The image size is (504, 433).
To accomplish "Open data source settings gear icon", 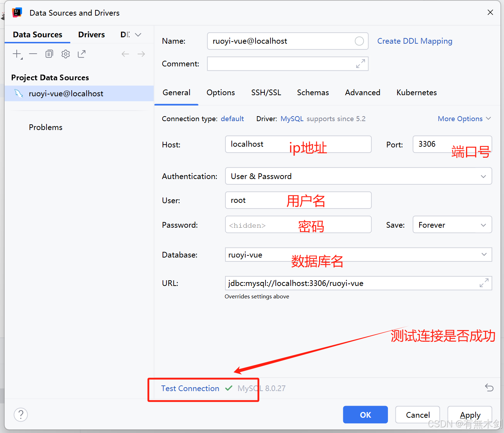I will [x=66, y=54].
